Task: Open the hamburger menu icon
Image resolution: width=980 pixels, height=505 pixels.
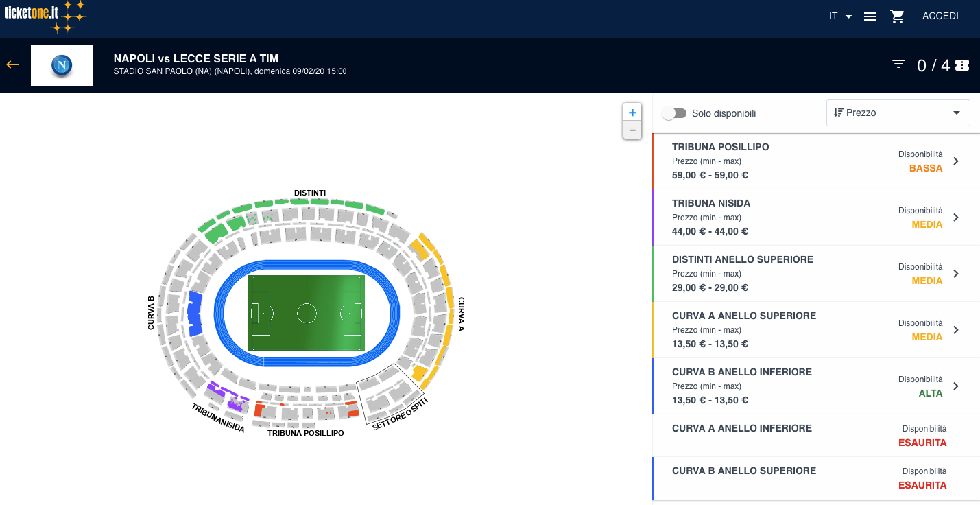Action: coord(870,16)
